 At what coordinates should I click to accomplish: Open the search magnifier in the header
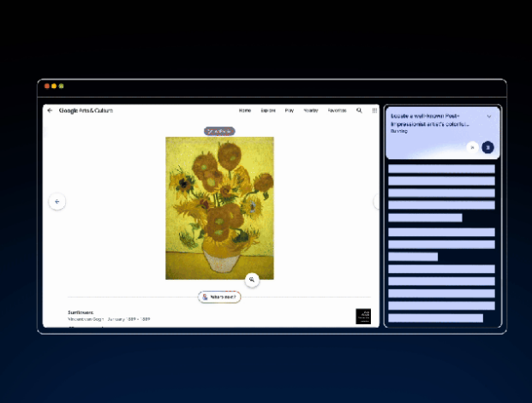click(x=359, y=110)
